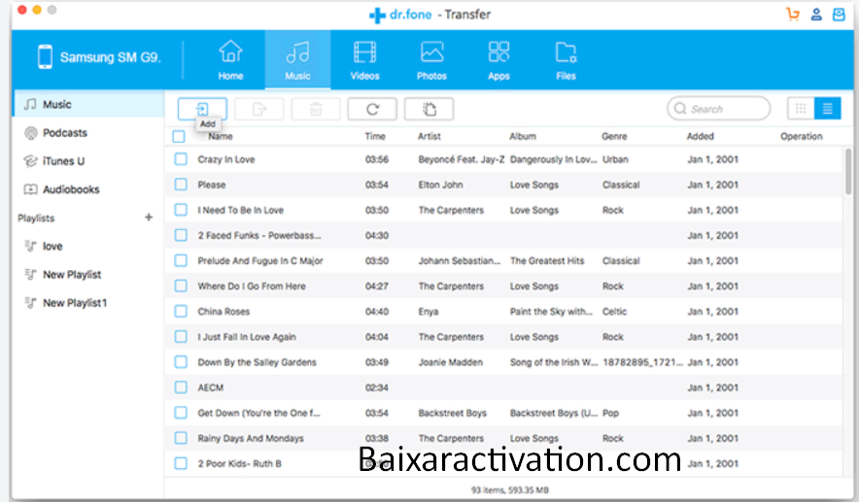
Task: Open the Files tab
Action: coord(566,60)
